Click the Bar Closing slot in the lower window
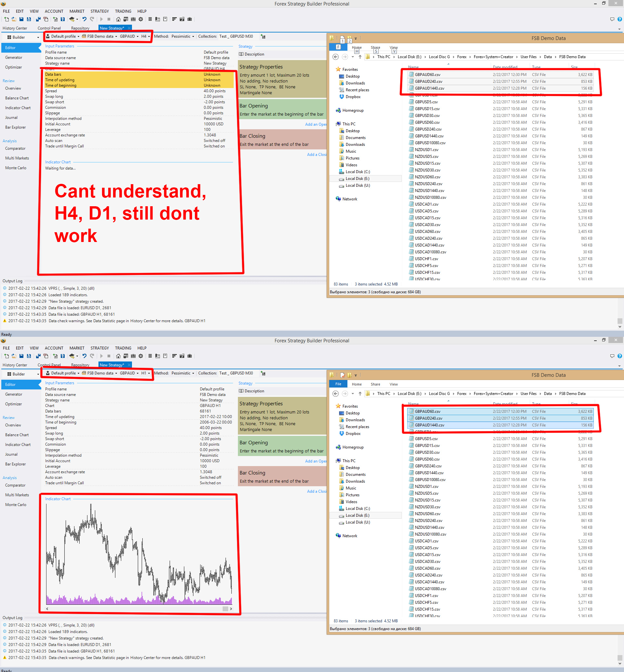 tap(282, 477)
